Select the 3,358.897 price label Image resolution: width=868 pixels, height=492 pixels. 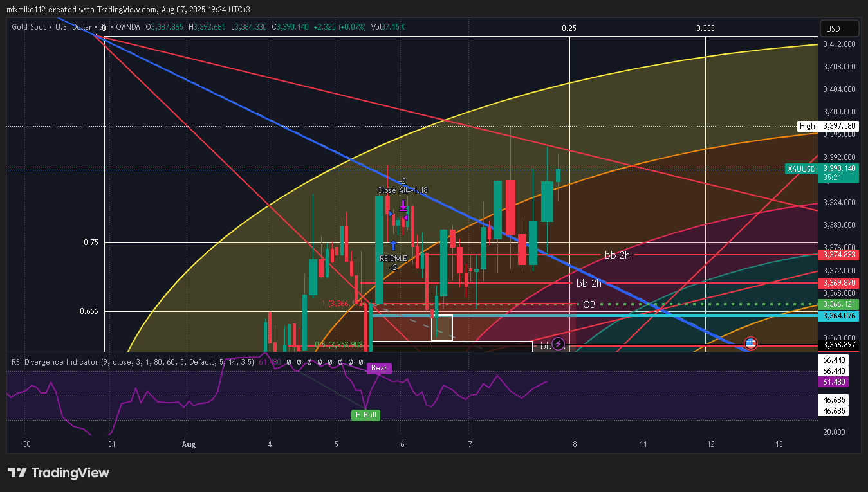coord(838,345)
